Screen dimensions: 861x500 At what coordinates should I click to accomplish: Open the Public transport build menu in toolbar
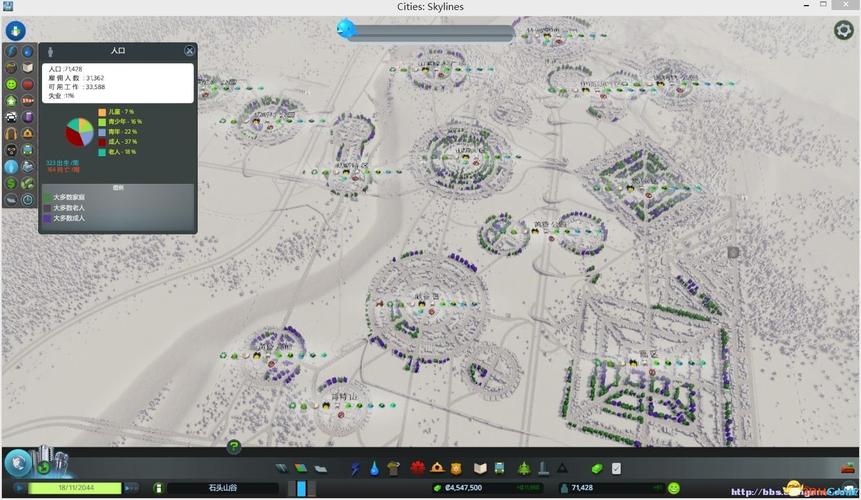click(x=499, y=468)
